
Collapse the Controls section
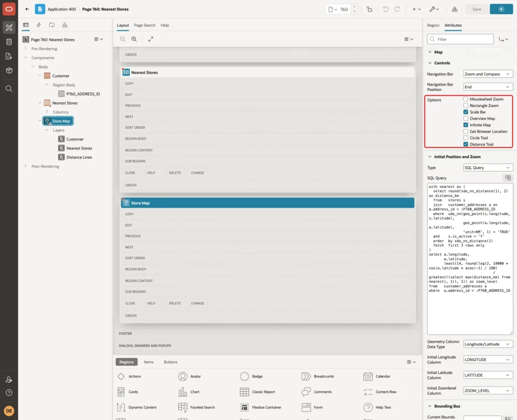pos(430,63)
